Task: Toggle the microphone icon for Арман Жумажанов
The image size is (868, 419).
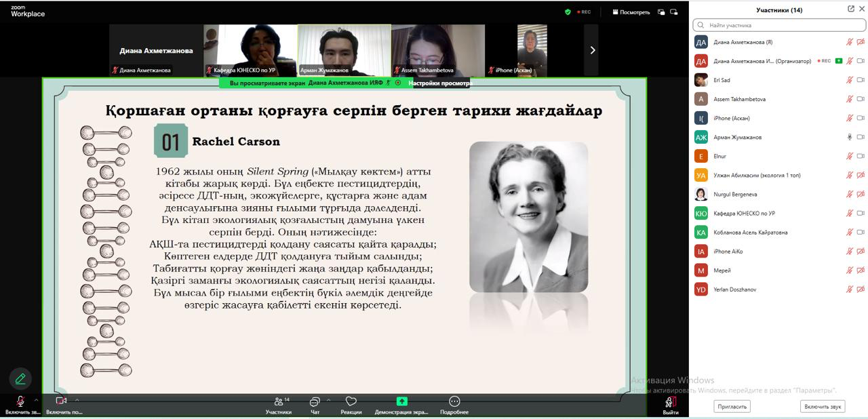Action: tap(849, 137)
